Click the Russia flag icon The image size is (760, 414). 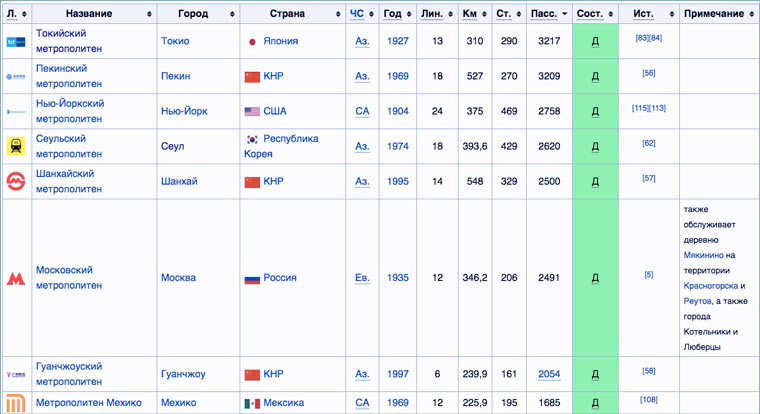(x=252, y=279)
